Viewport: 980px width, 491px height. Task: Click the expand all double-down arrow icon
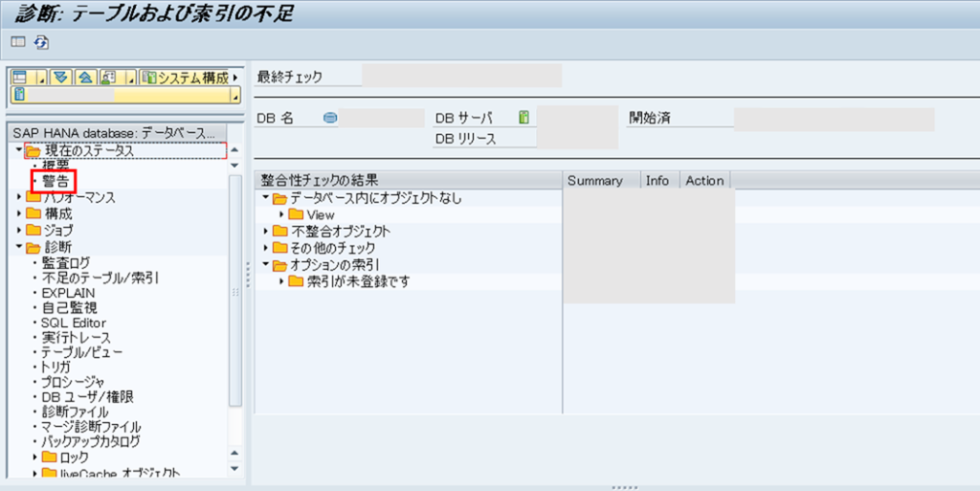(x=60, y=78)
